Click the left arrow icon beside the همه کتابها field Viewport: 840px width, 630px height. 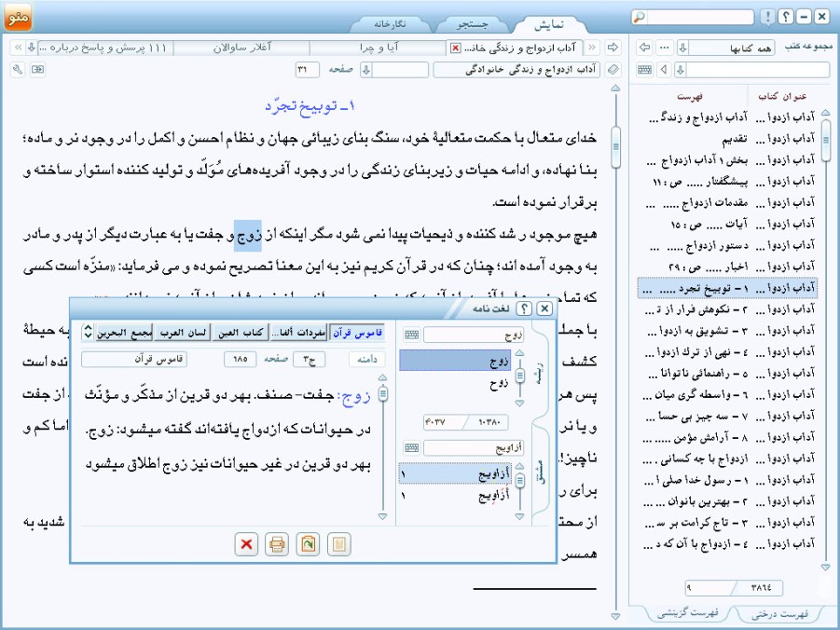pyautogui.click(x=645, y=48)
